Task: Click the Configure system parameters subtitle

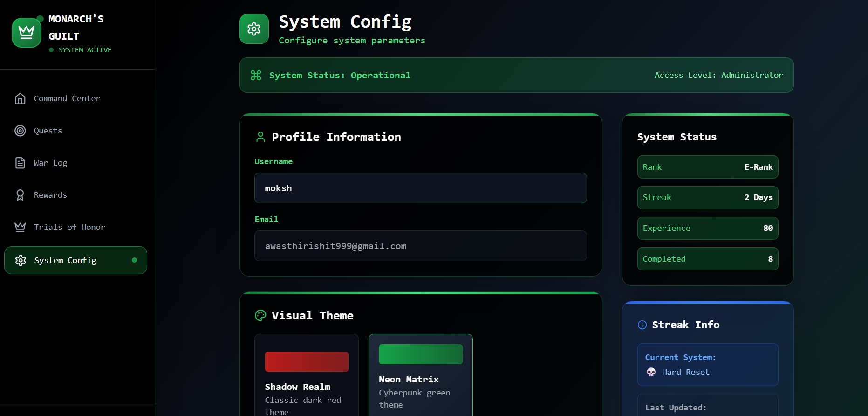Action: [x=352, y=41]
